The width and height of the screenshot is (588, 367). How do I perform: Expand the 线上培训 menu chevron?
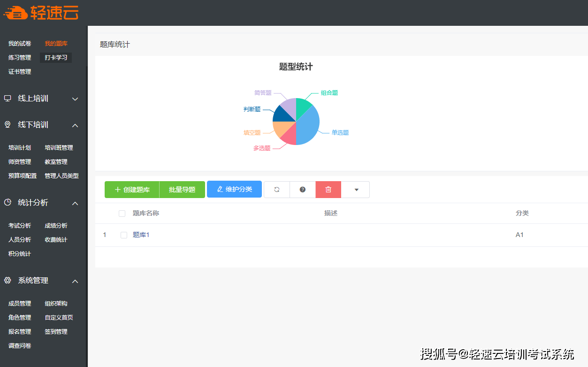point(75,99)
